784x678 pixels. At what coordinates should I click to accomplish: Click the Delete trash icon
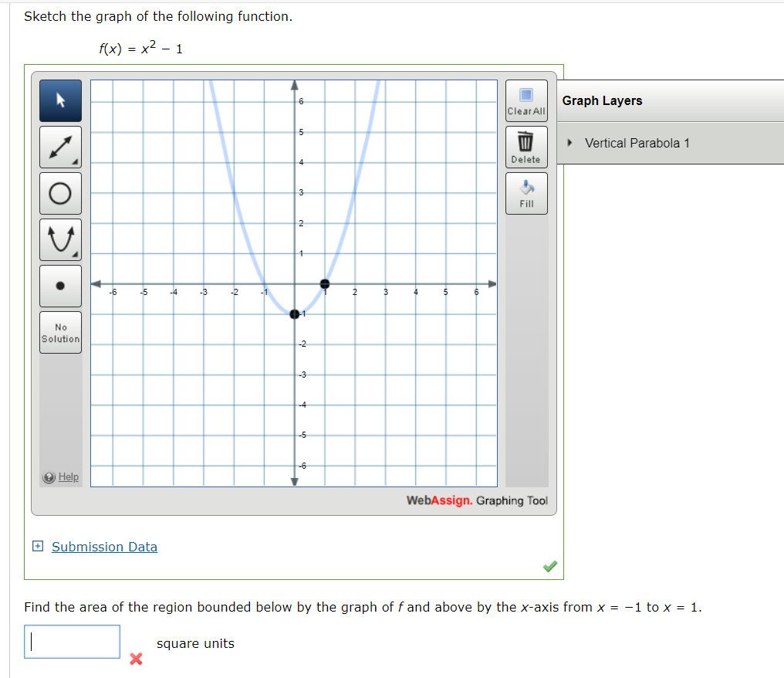click(x=526, y=141)
